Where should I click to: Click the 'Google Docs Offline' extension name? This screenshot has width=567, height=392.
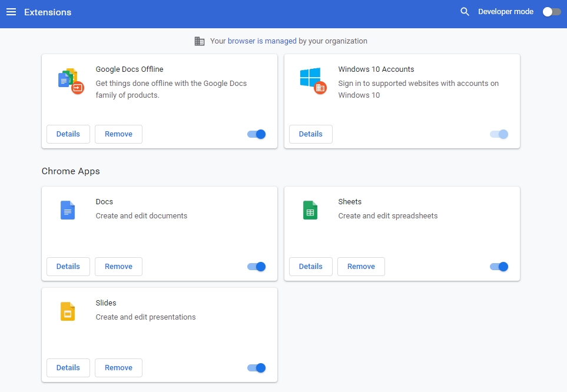coord(130,69)
